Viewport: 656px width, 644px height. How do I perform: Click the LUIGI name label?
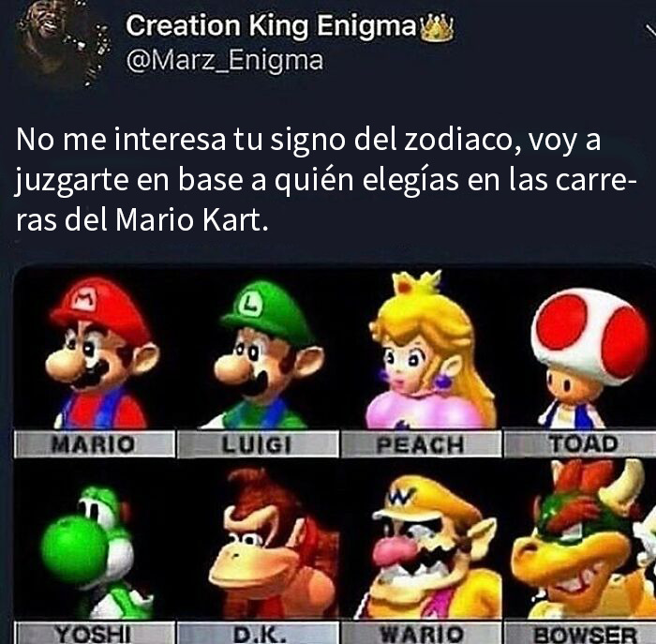tap(258, 444)
